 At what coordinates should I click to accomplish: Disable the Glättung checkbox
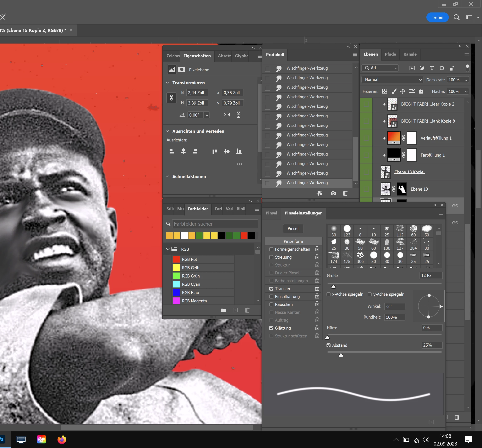[x=271, y=328]
